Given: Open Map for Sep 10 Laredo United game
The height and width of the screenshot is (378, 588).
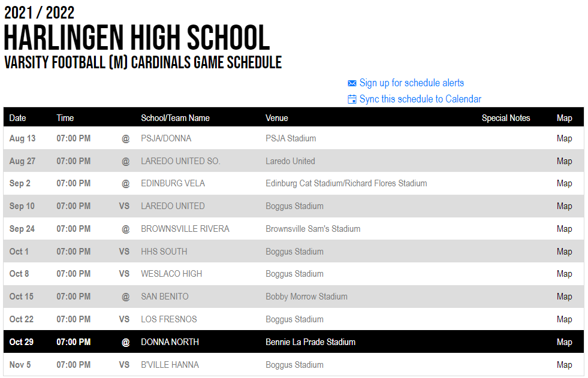Looking at the screenshot, I should [564, 206].
